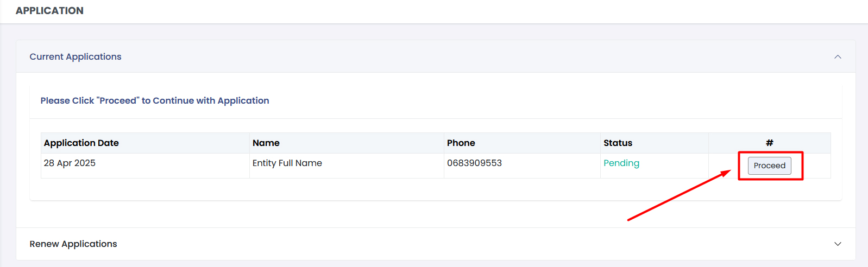
Task: Click the APPLICATION page heading
Action: (49, 11)
